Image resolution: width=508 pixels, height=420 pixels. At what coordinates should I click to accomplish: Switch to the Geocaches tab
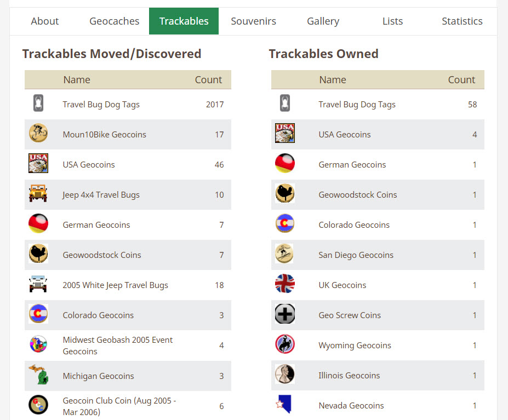point(115,21)
